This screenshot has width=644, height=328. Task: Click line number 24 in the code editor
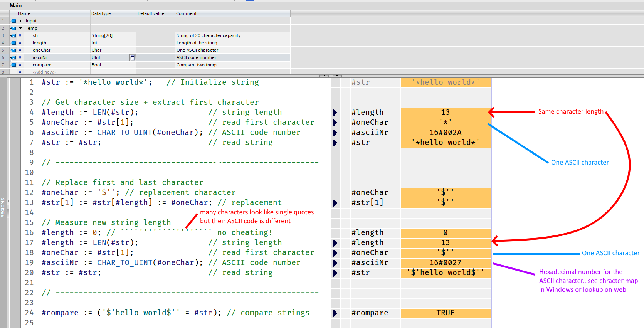click(x=29, y=313)
